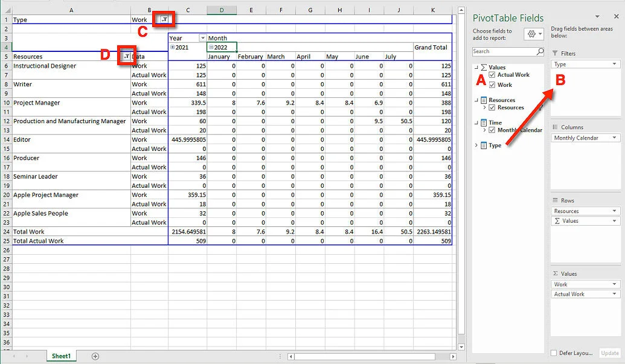
Task: Collapse the Resources field table group
Action: click(x=476, y=100)
